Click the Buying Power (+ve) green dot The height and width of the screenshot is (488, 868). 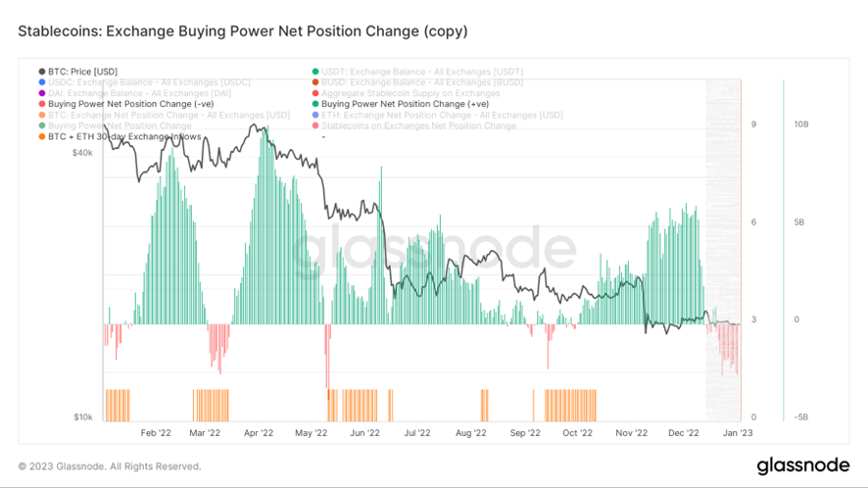click(314, 104)
